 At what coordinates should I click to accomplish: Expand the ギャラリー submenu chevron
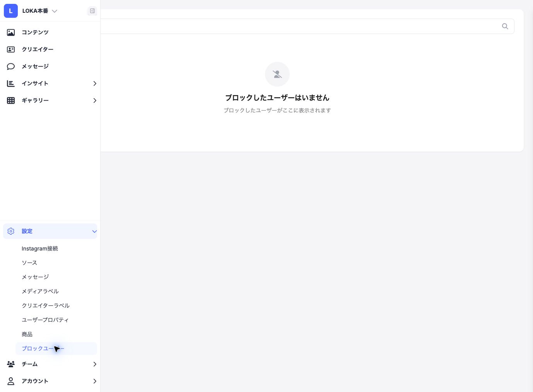[95, 101]
